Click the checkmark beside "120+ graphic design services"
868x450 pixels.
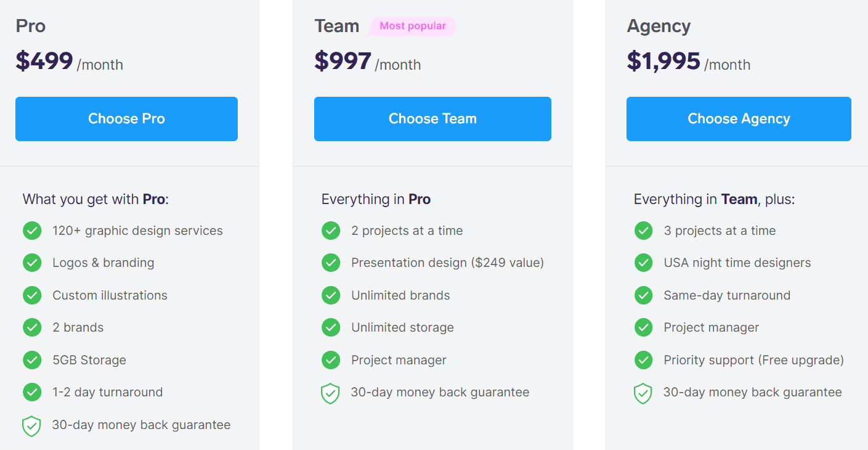tap(32, 230)
